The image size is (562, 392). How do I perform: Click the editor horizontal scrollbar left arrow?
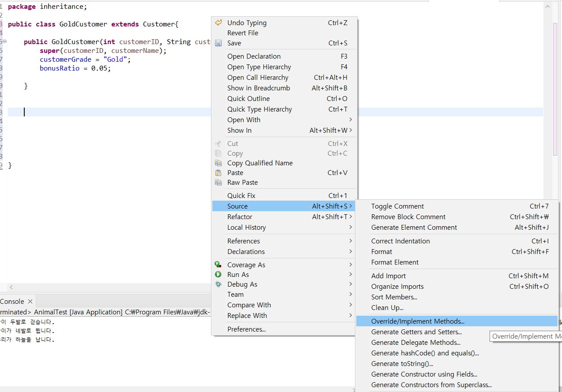[x=11, y=287]
